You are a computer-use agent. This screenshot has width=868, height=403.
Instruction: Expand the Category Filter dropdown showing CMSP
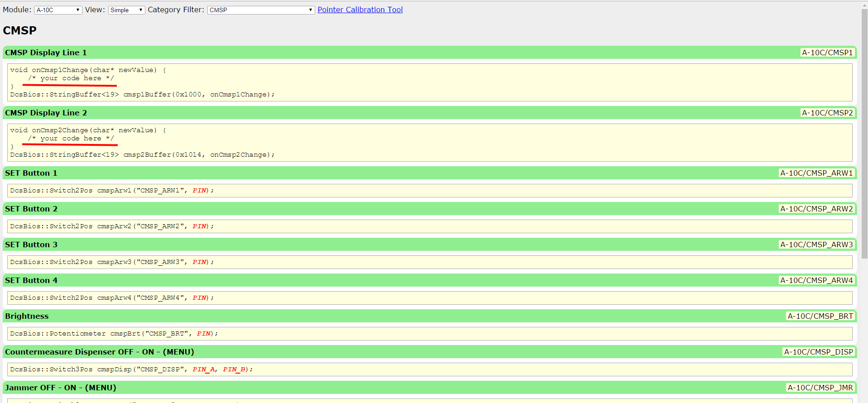[x=261, y=10]
